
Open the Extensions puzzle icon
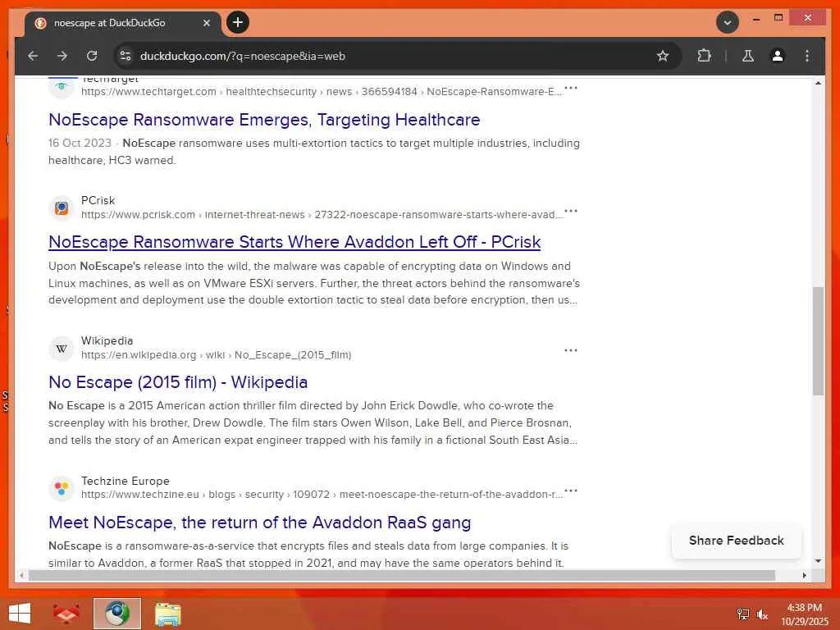[x=704, y=56]
